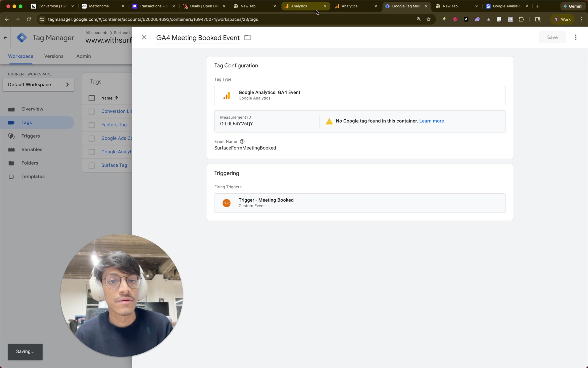
Task: Expand the Default Workspace selector
Action: pyautogui.click(x=38, y=85)
